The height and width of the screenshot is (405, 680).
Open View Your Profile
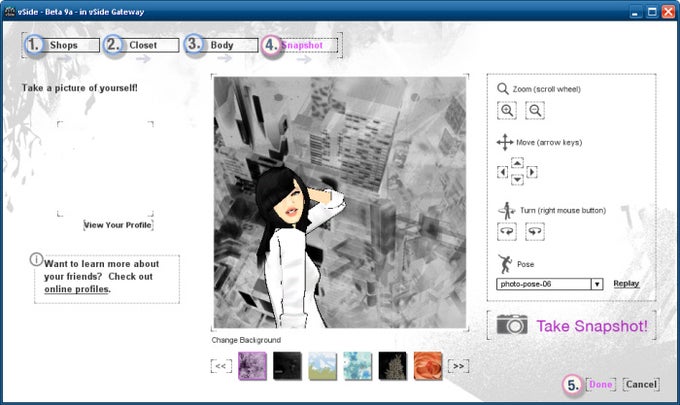[x=118, y=225]
